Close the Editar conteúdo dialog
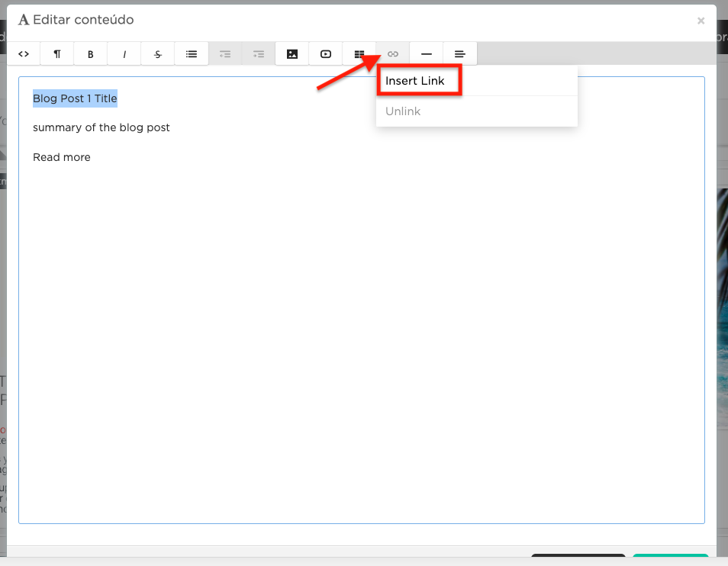 pos(701,21)
